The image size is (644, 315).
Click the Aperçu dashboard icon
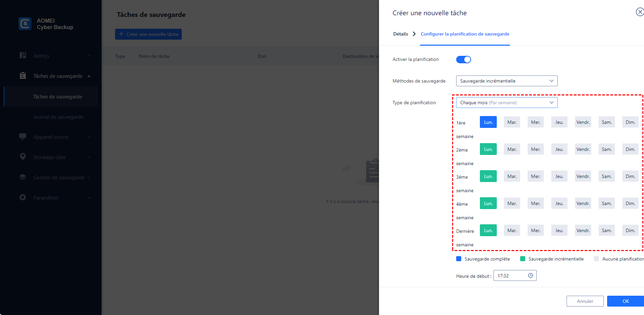coord(23,55)
